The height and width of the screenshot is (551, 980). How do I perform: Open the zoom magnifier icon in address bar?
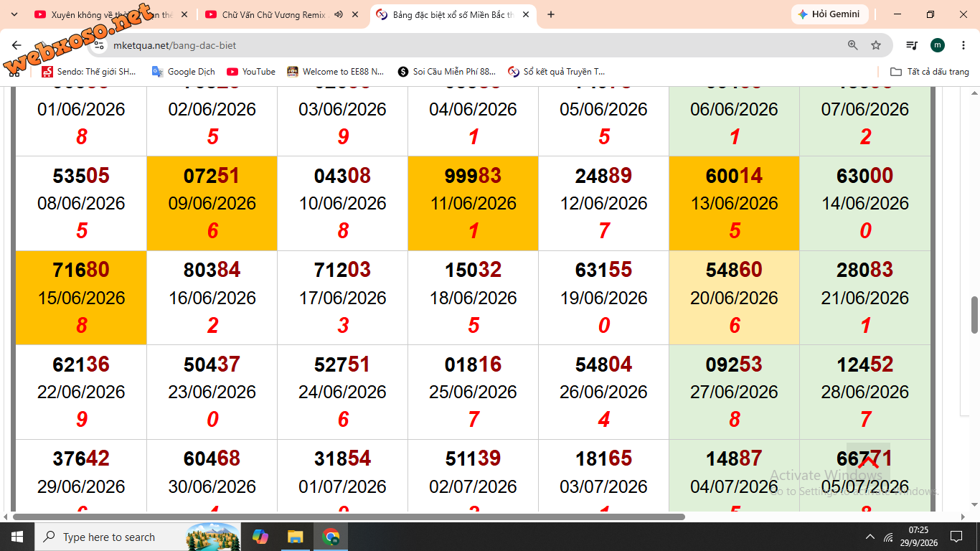click(x=853, y=45)
